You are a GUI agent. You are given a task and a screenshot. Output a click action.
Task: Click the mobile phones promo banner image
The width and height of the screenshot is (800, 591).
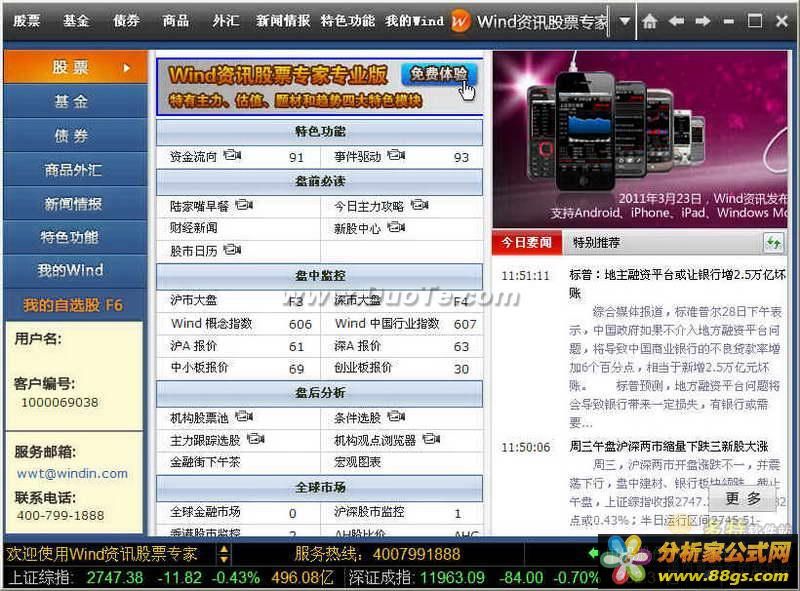[640, 139]
